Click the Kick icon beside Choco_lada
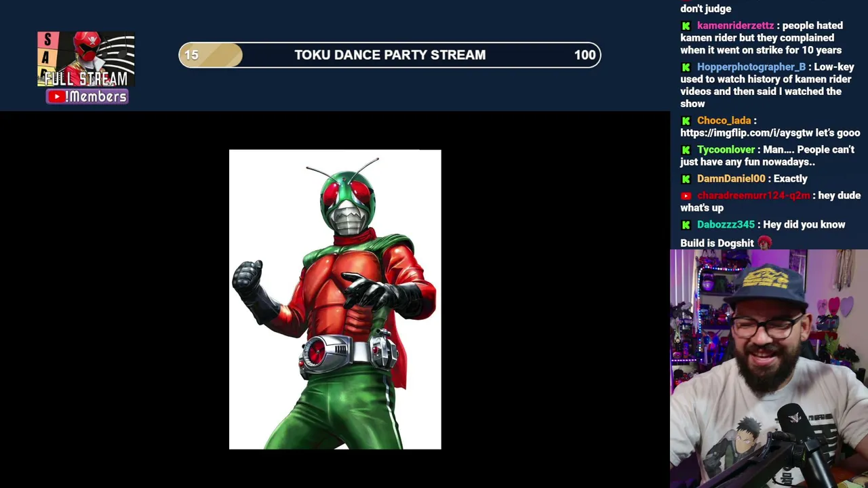 686,121
